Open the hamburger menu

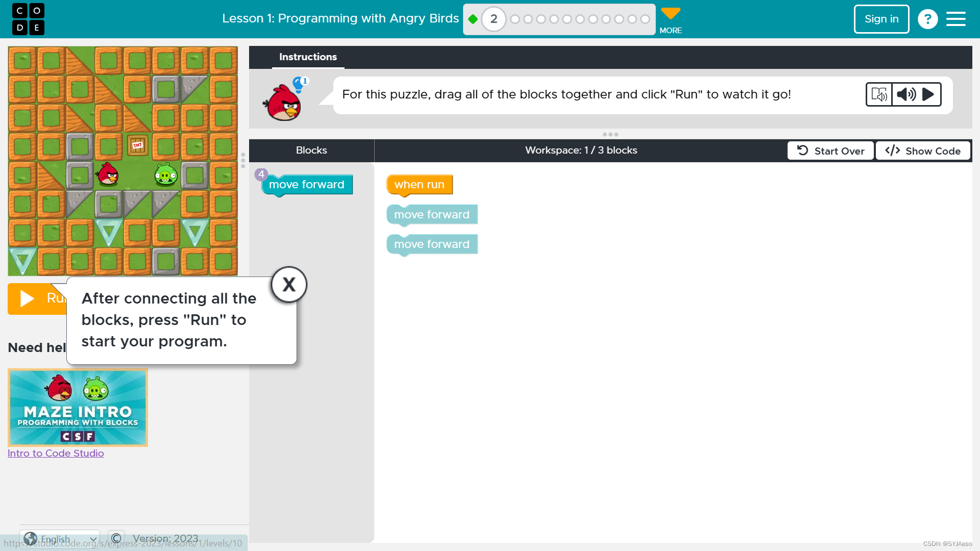click(955, 19)
